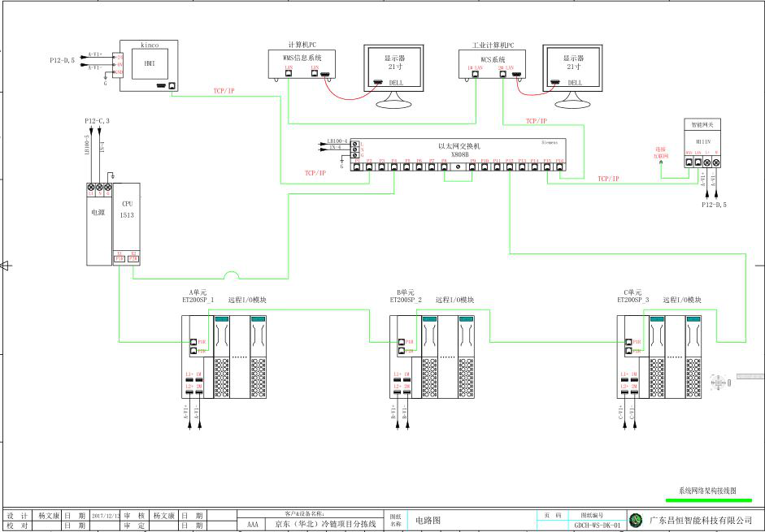Click the 连接互联网 internet connection label
Screen dimensions: 765x532
(661, 153)
